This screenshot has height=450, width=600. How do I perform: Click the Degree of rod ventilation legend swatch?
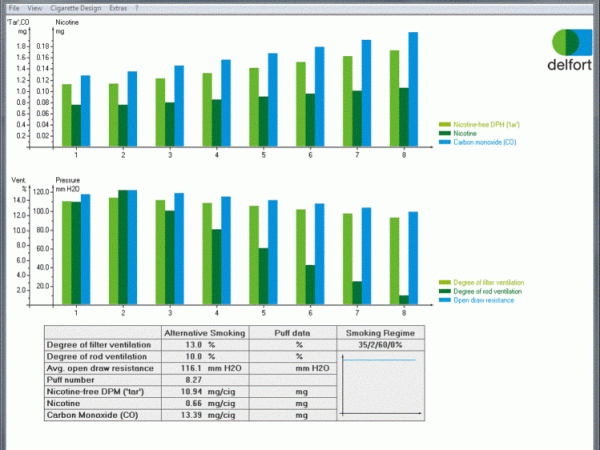pyautogui.click(x=445, y=292)
